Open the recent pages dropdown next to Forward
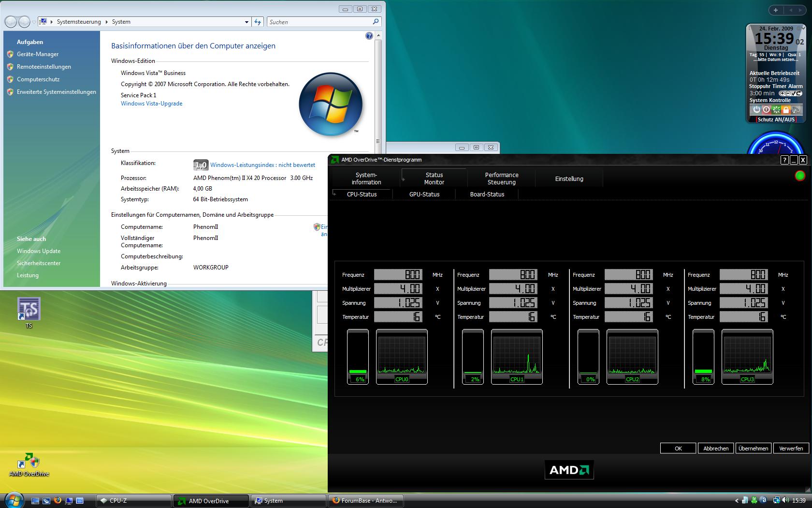The width and height of the screenshot is (812, 508). coord(34,22)
